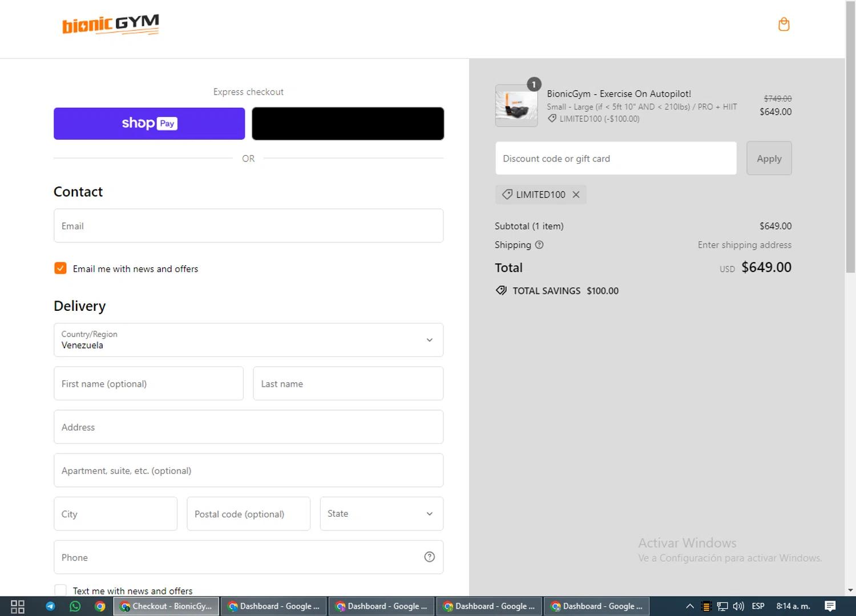
Task: Switch to Checkout - BionicGym taskbar window
Action: 166,606
